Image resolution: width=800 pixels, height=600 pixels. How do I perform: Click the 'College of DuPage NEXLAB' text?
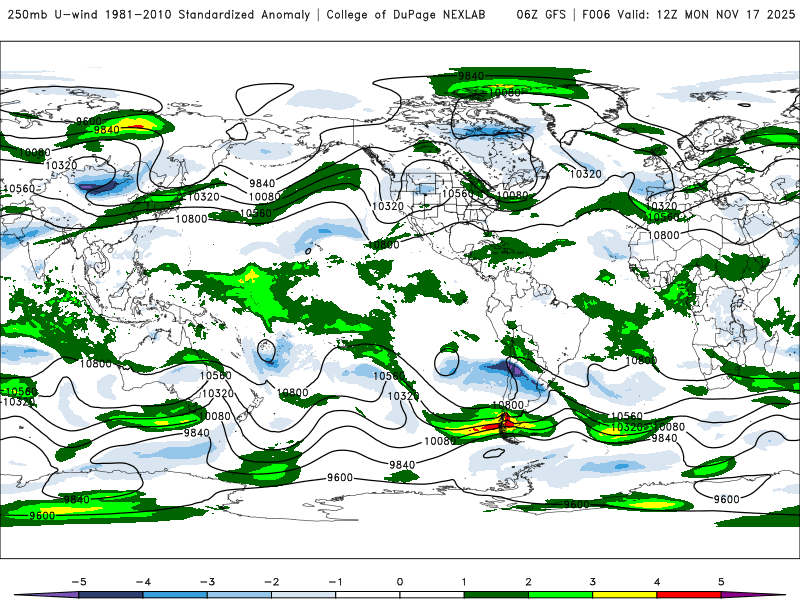click(x=406, y=15)
